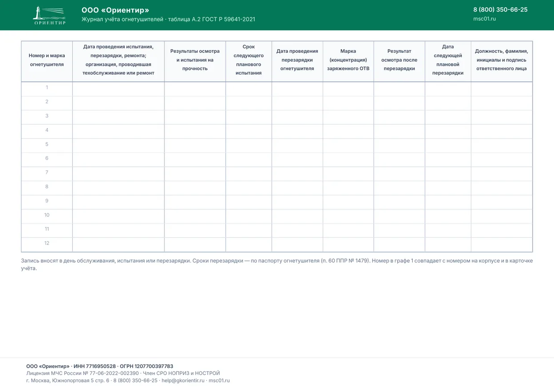Click row number 4 in the table
The height and width of the screenshot is (392, 554).
pos(277,131)
